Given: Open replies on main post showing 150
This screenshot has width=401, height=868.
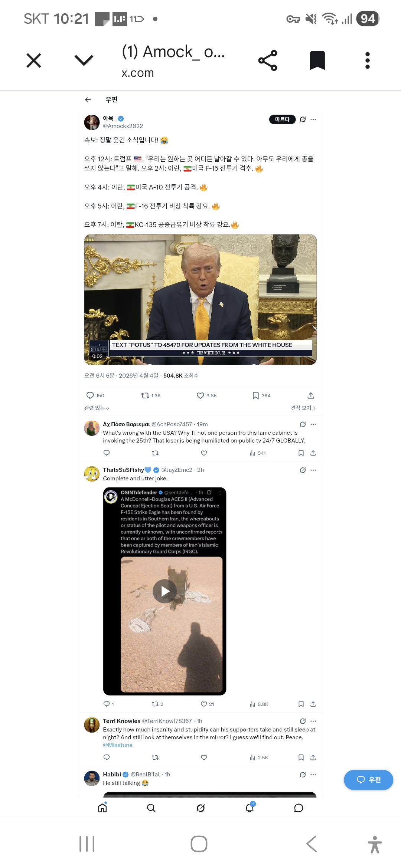Looking at the screenshot, I should click(x=95, y=395).
